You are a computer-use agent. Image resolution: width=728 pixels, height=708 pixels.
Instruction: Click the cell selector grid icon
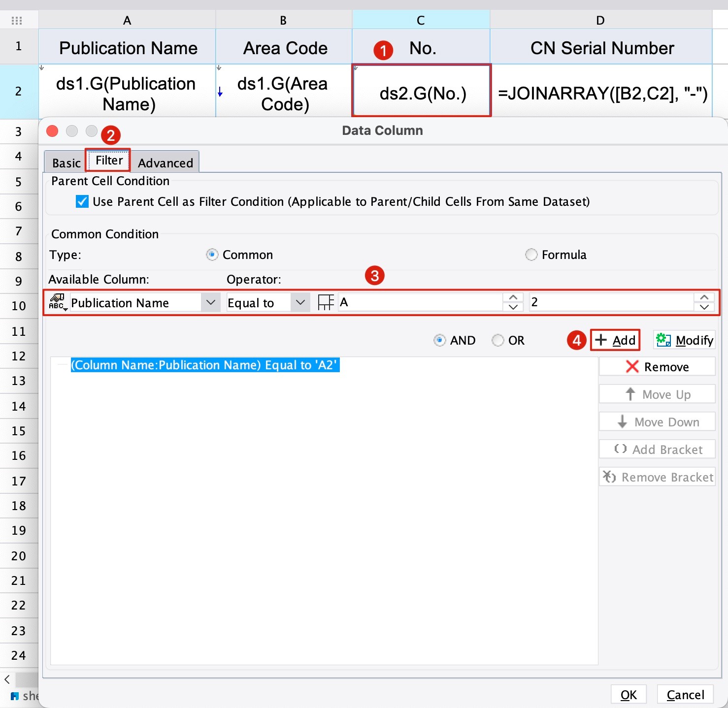click(x=326, y=302)
